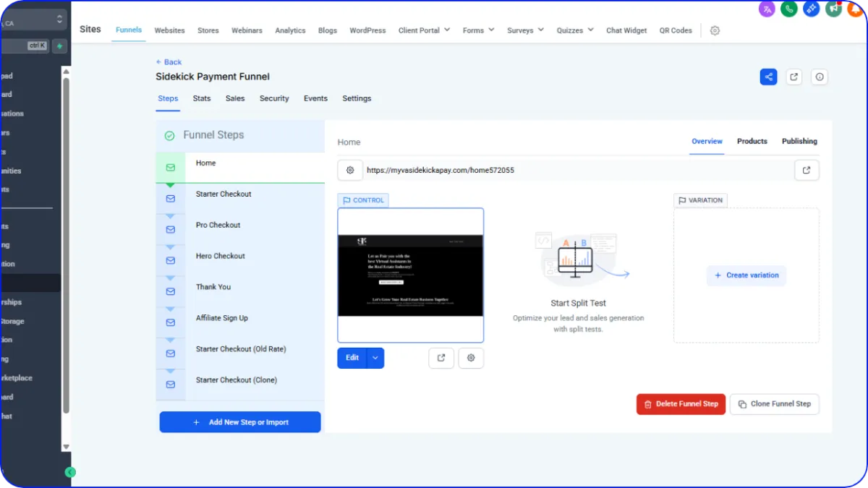The height and width of the screenshot is (488, 868).
Task: Select the Pro Checkout funnel step
Action: [x=240, y=228]
